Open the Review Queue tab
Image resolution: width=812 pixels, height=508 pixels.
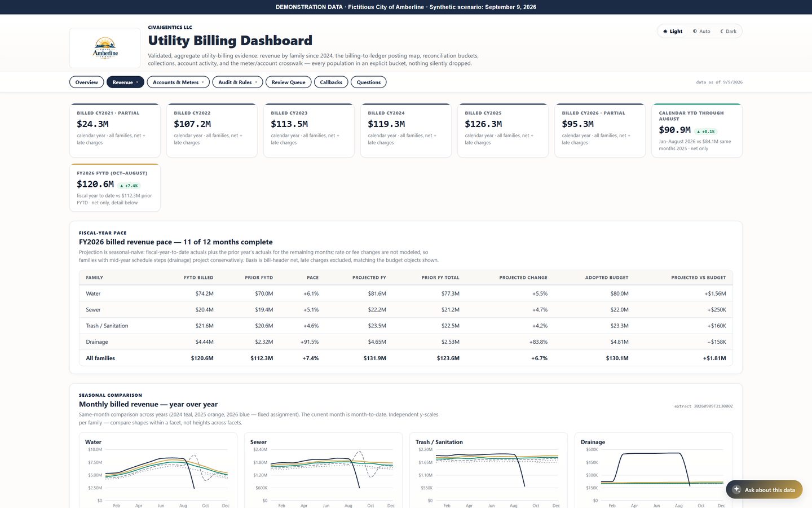(x=288, y=82)
